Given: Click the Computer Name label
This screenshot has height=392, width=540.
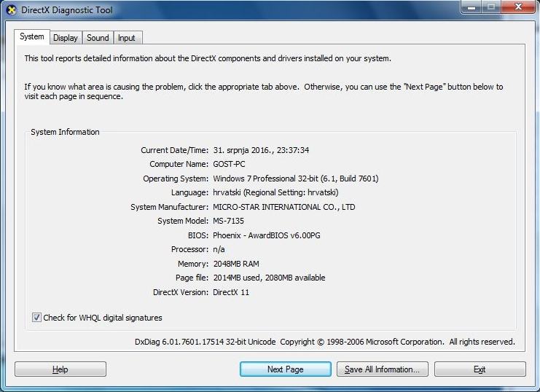Looking at the screenshot, I should pyautogui.click(x=179, y=164).
